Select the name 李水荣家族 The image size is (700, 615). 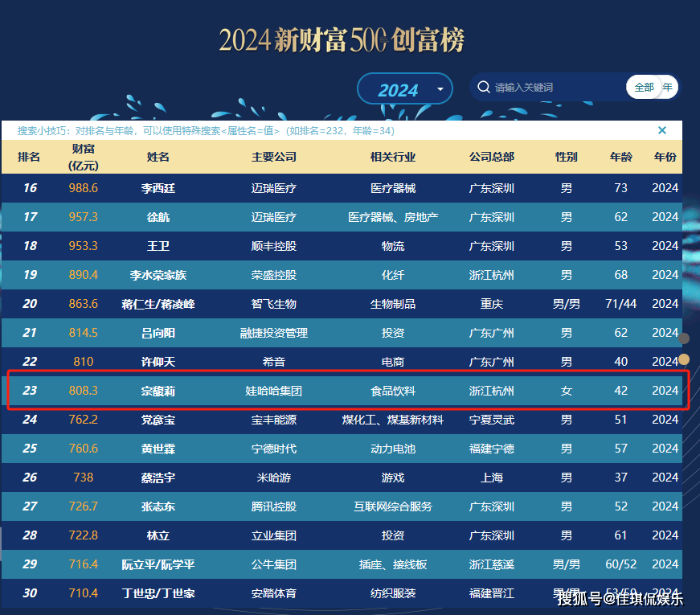coord(158,275)
